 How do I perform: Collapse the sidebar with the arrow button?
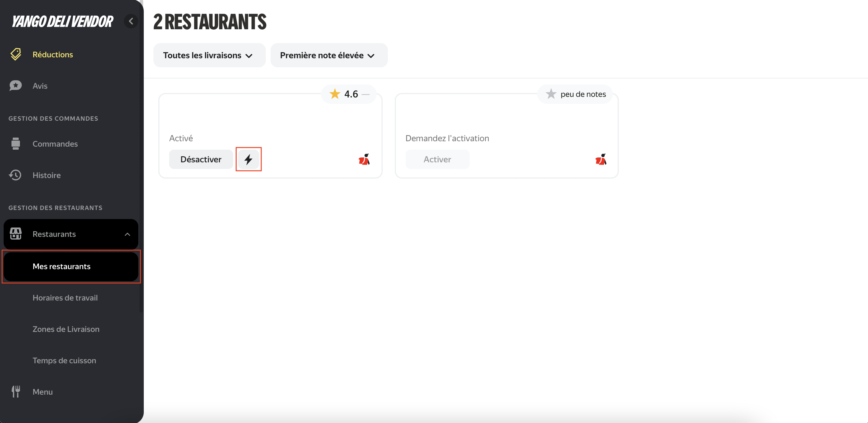[x=131, y=21]
